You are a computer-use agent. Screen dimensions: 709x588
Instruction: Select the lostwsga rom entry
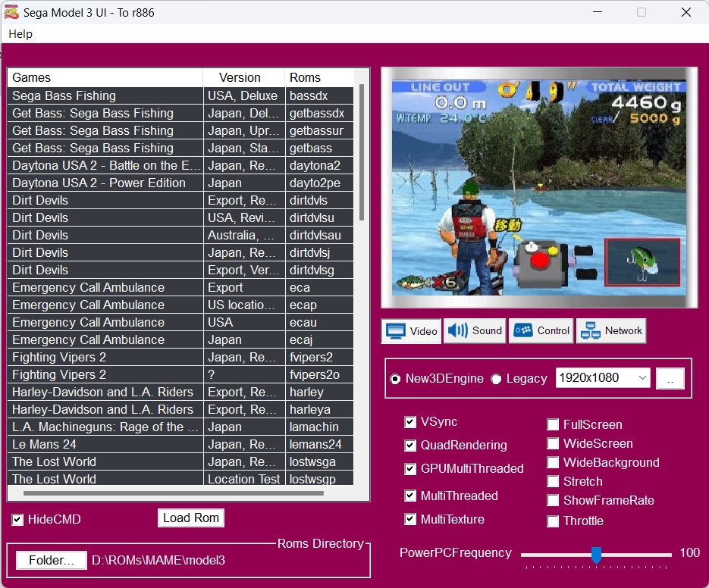[180, 462]
